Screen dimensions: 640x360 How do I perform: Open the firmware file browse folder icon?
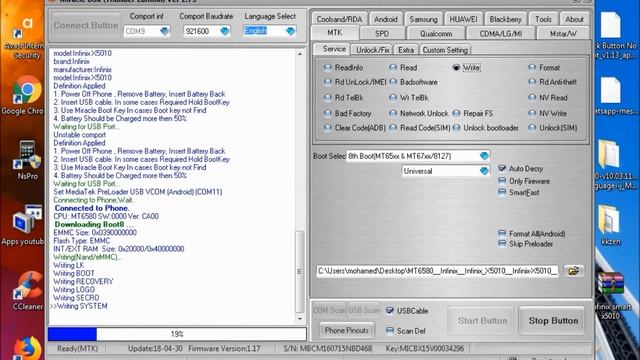573,271
